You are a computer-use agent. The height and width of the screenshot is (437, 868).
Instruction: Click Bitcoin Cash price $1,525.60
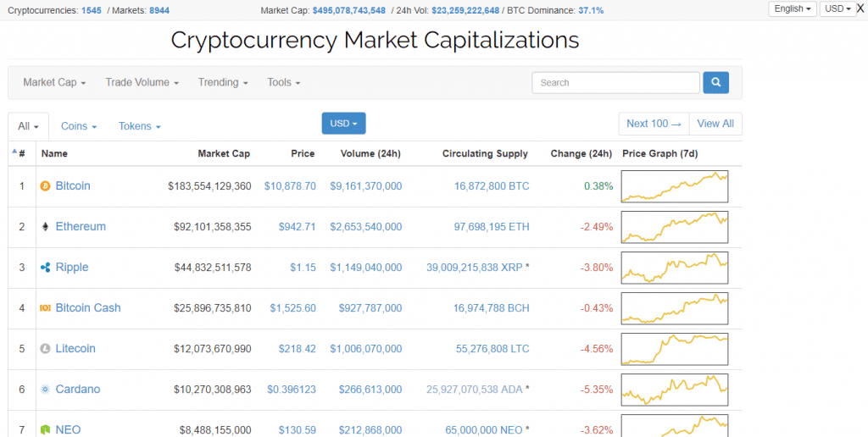292,308
